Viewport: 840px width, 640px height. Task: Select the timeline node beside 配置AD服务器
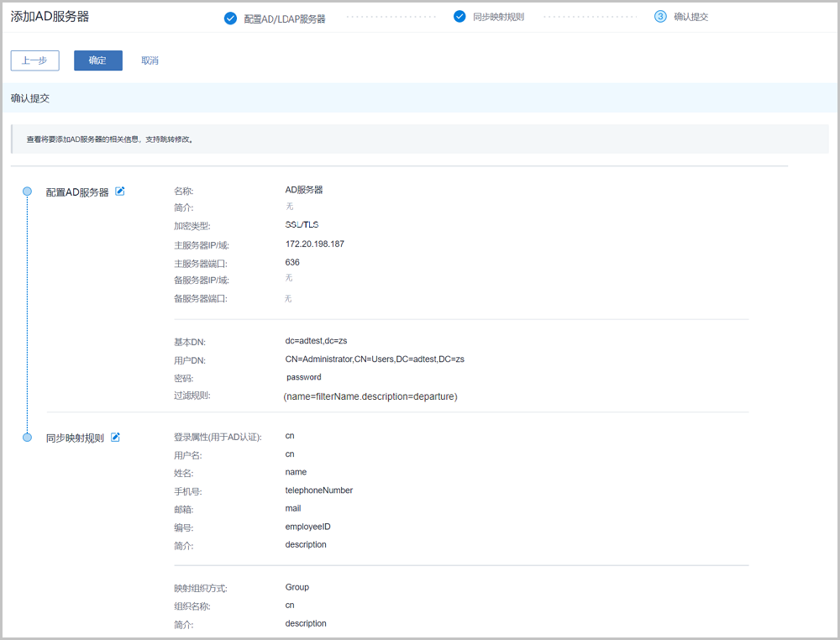coord(27,191)
